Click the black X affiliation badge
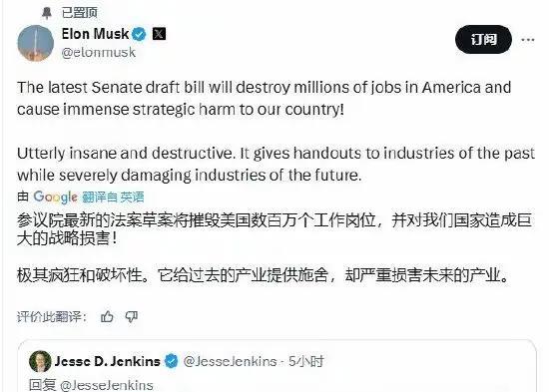The width and height of the screenshot is (549, 392). (159, 34)
